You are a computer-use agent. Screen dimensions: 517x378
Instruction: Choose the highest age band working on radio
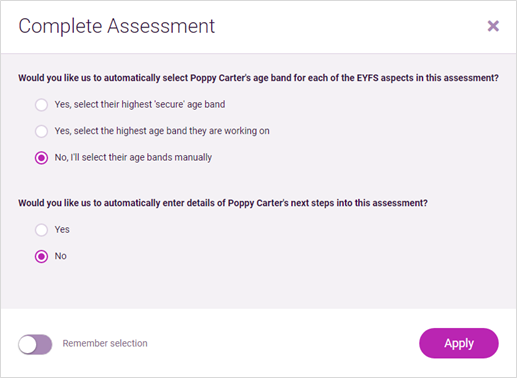pyautogui.click(x=41, y=131)
